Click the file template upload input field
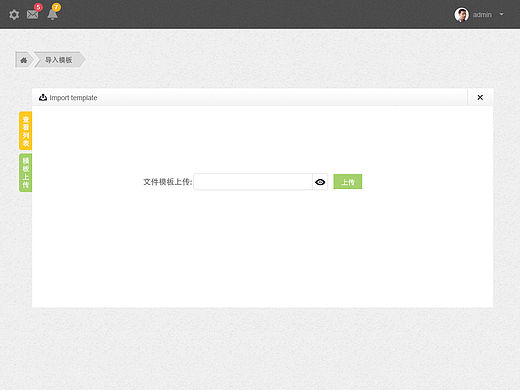This screenshot has width=520, height=390. [253, 182]
